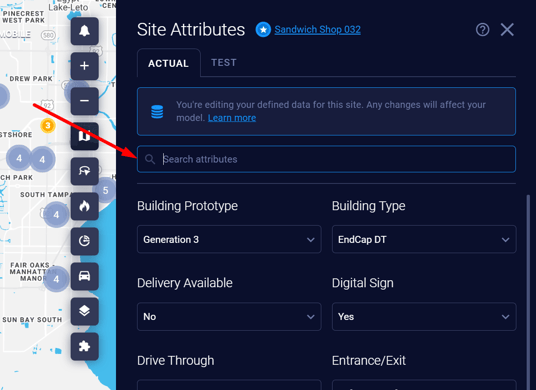The image size is (536, 390).
Task: Expand the Building Prototype dropdown
Action: 229,239
